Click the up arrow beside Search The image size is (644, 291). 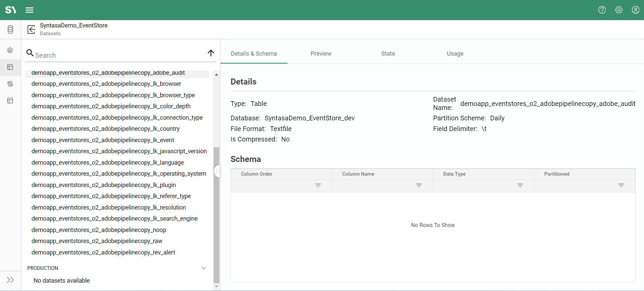point(211,53)
